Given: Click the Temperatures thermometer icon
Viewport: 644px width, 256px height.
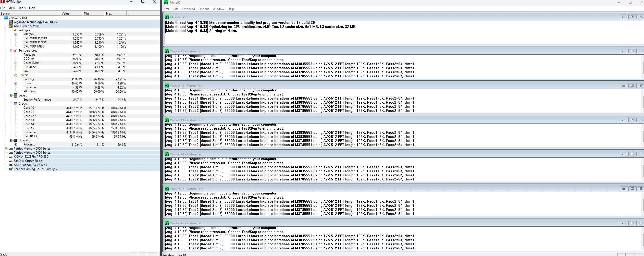Looking at the screenshot, I should (x=16, y=51).
